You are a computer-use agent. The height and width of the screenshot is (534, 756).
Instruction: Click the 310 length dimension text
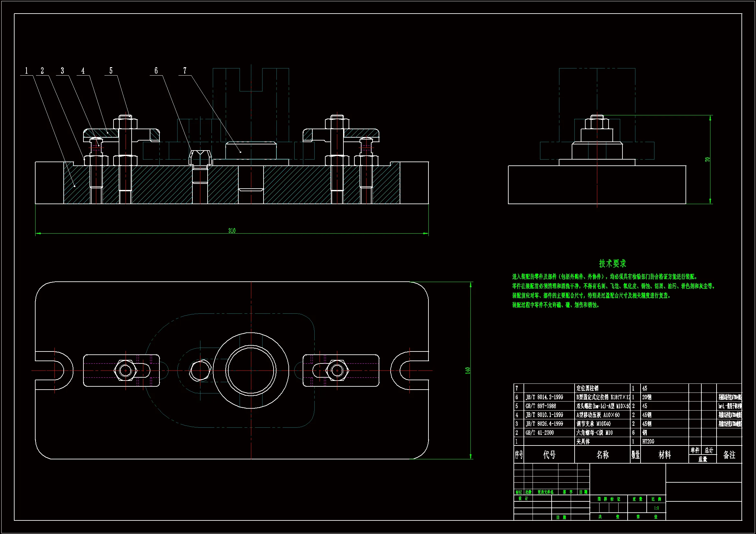click(x=232, y=230)
